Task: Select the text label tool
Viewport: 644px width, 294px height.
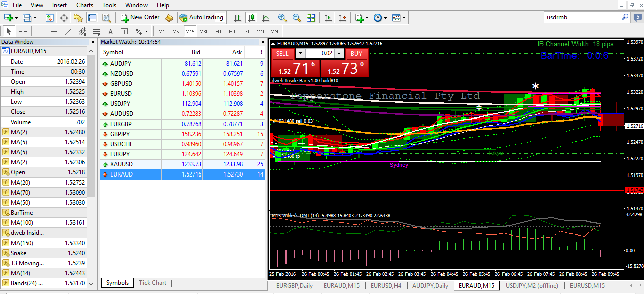Action: (x=124, y=31)
